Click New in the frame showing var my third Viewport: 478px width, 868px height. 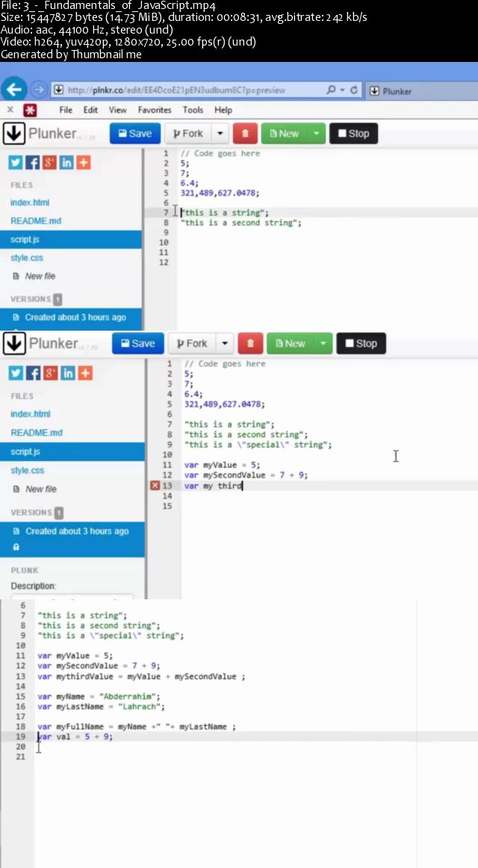[291, 343]
